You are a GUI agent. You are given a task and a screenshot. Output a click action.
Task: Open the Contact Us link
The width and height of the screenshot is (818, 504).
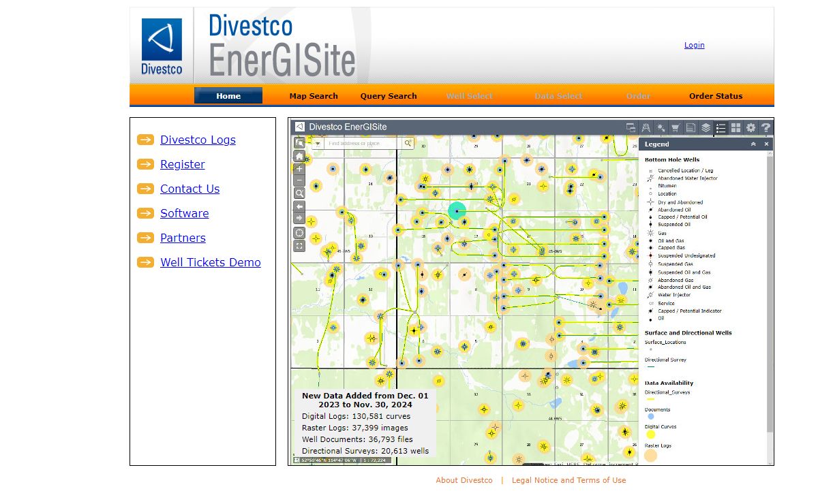tap(190, 189)
